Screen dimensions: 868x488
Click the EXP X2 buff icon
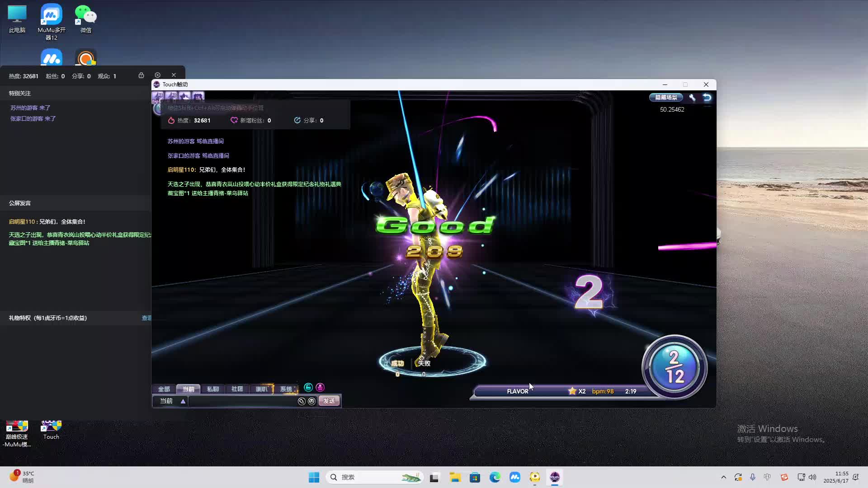pyautogui.click(x=158, y=97)
